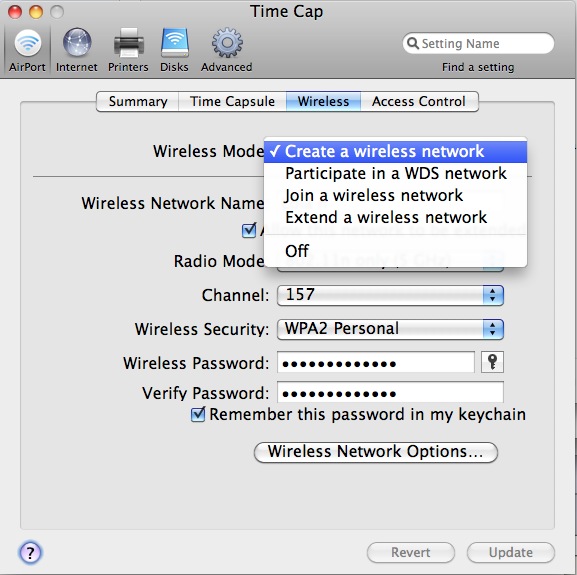Image resolution: width=577 pixels, height=575 pixels.
Task: Click the purple help question mark button
Action: [30, 552]
